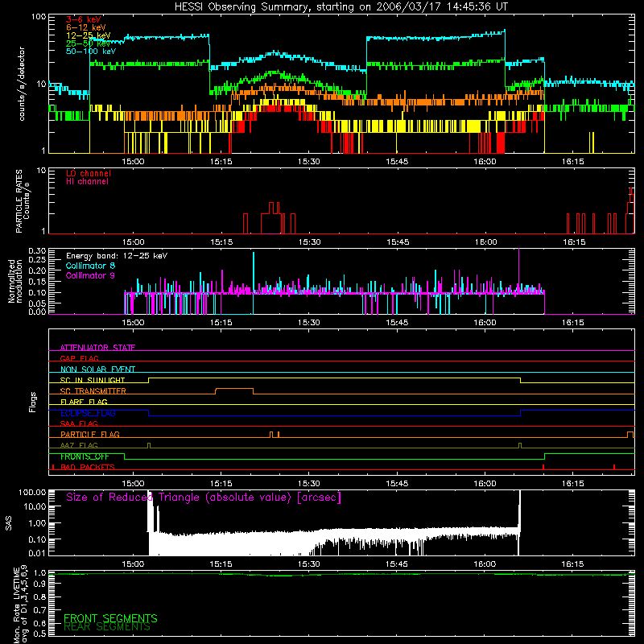Click the FRONT SEGMENTS legend label
Image resolution: width=644 pixels, height=644 pixels.
pos(110,618)
